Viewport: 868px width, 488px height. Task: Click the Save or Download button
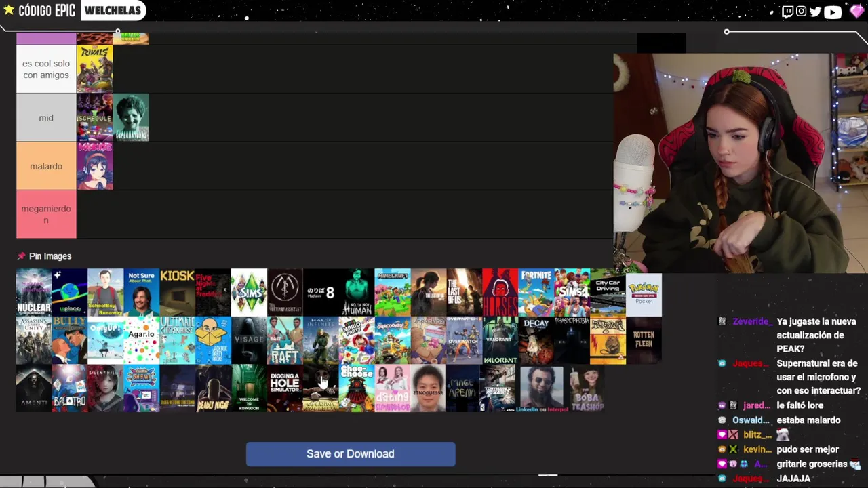(351, 454)
